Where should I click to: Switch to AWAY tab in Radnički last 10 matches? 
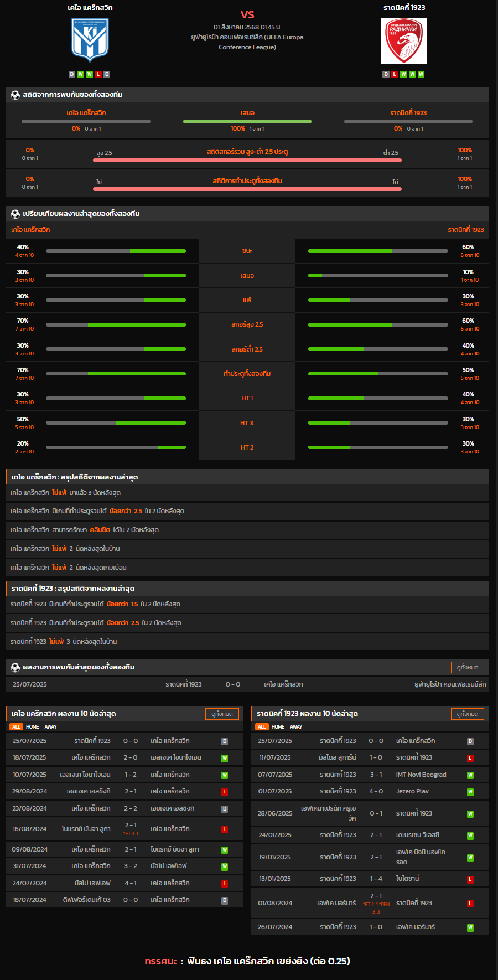296,727
